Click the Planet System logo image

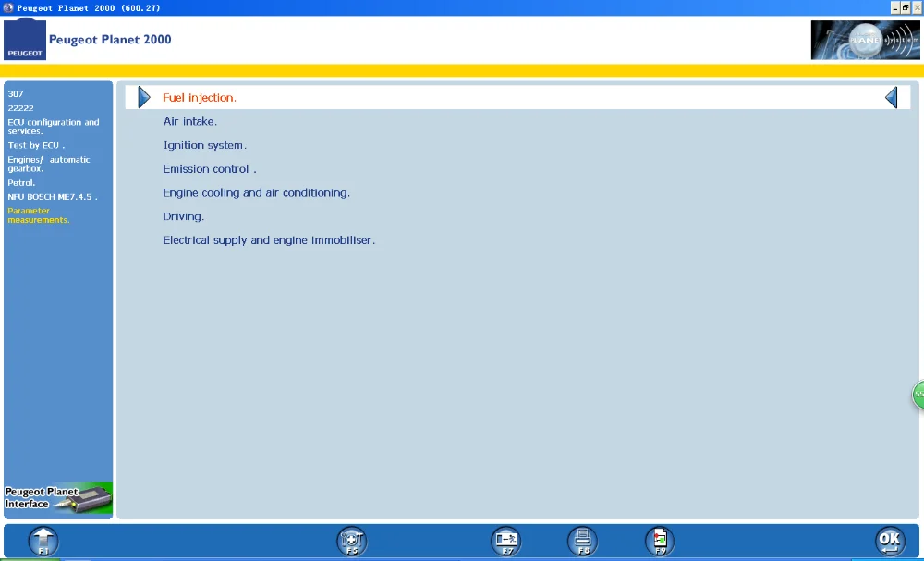pyautogui.click(x=865, y=40)
